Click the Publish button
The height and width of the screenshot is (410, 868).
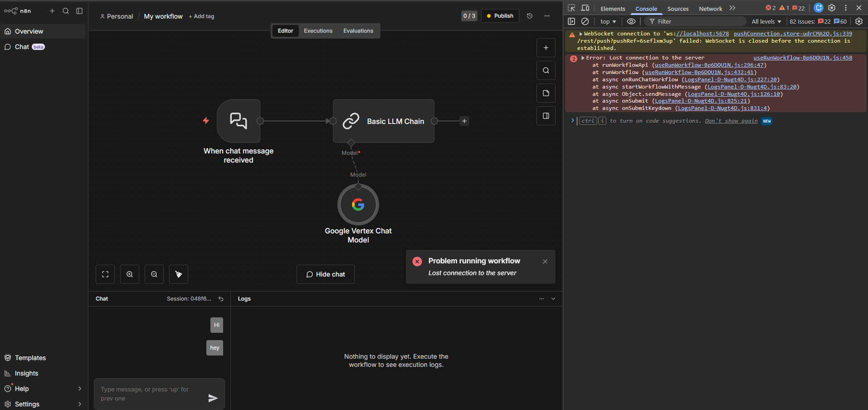(500, 16)
